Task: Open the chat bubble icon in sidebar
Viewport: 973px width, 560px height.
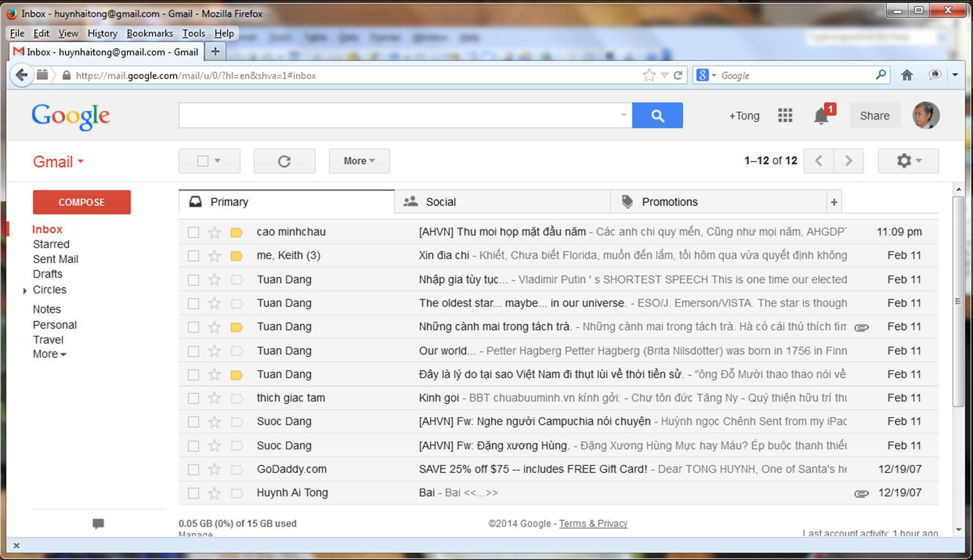Action: click(x=98, y=523)
